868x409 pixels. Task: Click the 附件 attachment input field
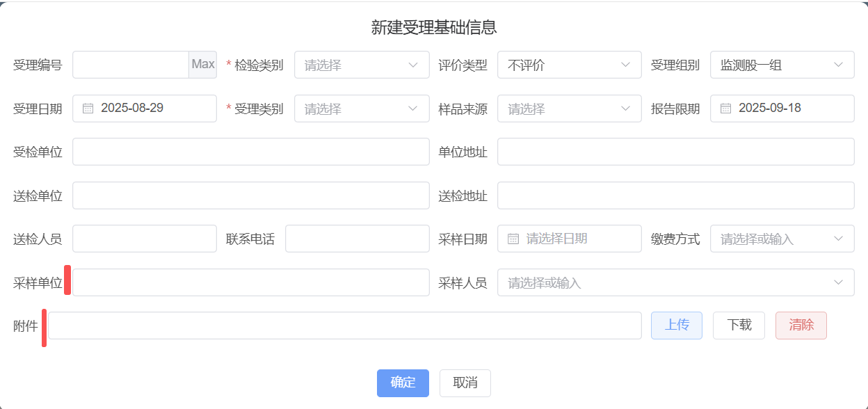(344, 326)
